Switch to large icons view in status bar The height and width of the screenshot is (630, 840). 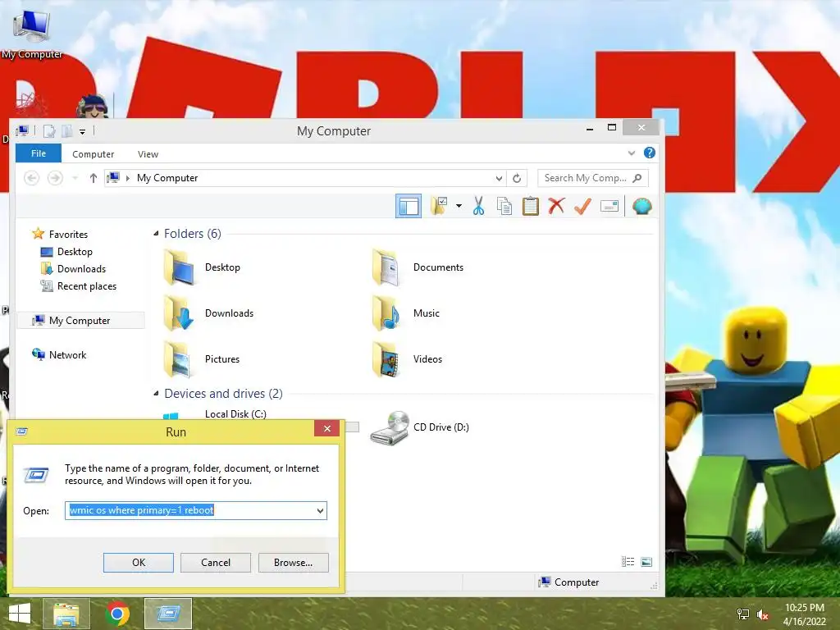646,561
